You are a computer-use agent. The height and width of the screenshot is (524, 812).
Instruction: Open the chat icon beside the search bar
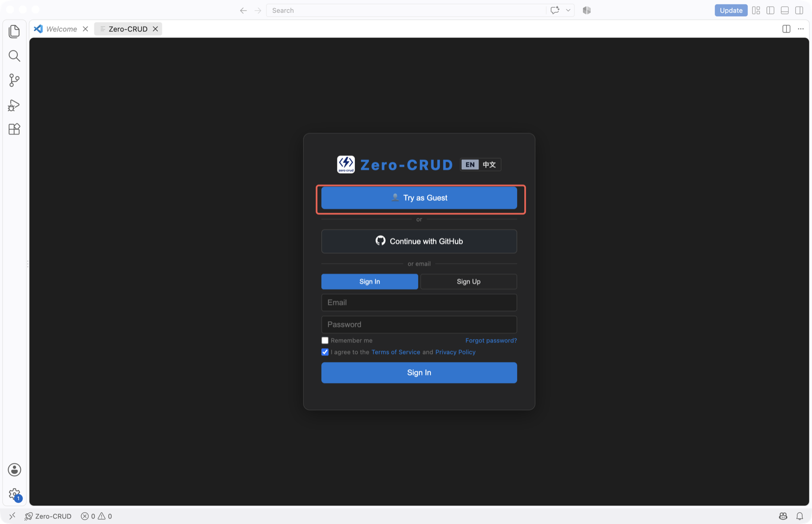[x=555, y=10]
